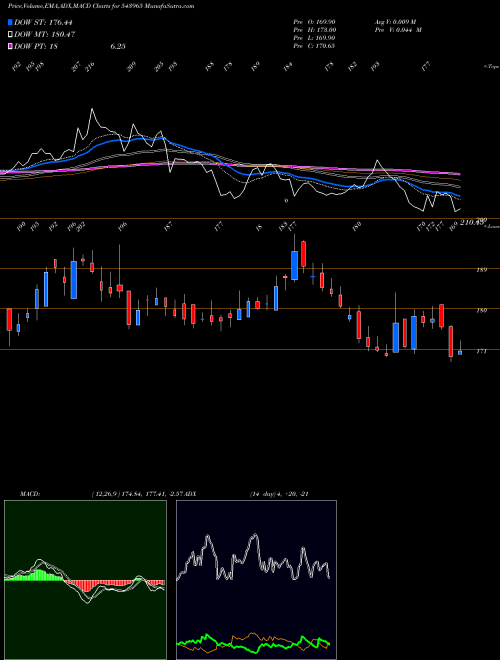Click the 'Pre H: 173.60' value
Screen dimensions: 500x660
tap(314, 30)
